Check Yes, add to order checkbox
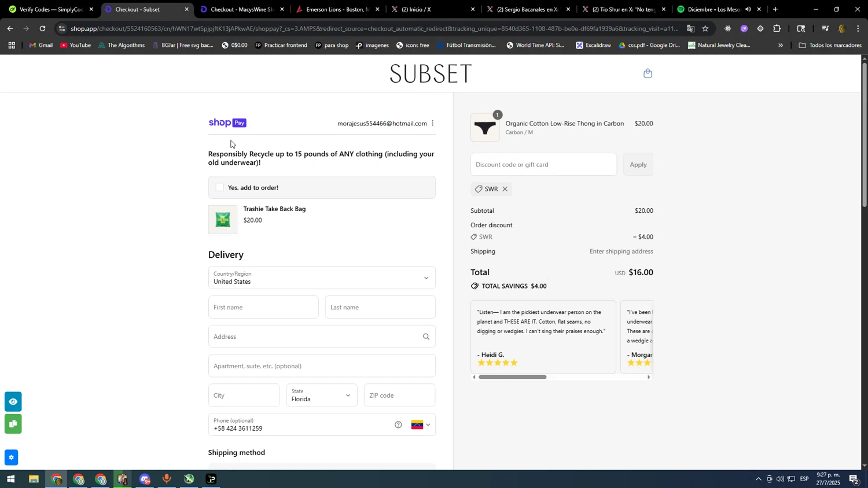The height and width of the screenshot is (488, 868). coord(220,187)
